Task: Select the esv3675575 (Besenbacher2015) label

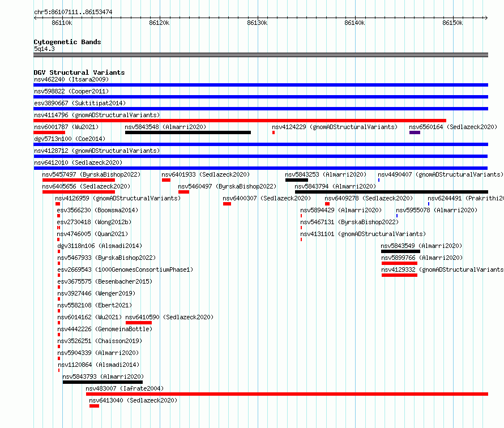Action: [105, 281]
